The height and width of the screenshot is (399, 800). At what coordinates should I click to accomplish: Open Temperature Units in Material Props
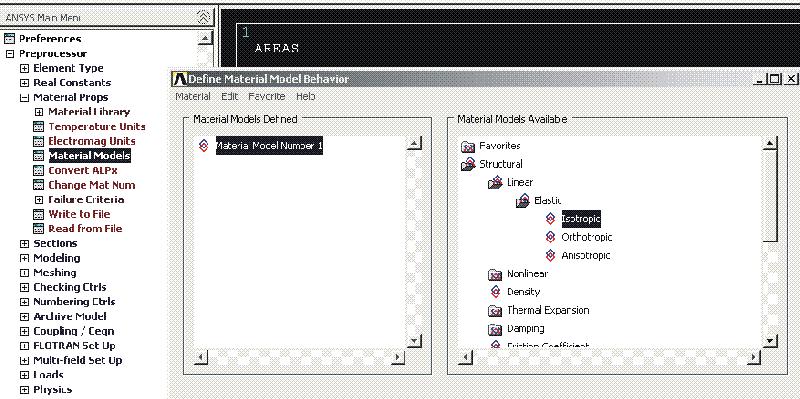click(x=97, y=127)
